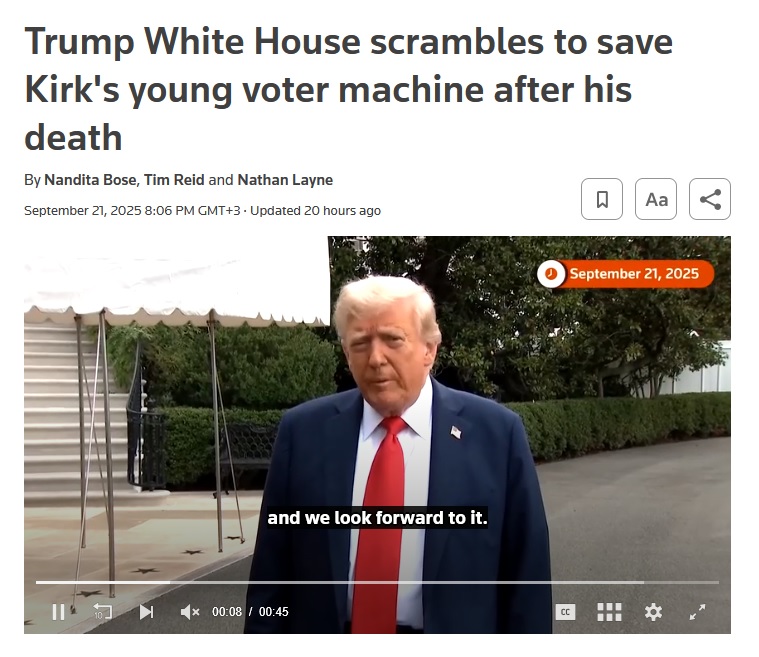Click the article publish date timestamp
Viewport: 759px width, 657px height.
(x=132, y=211)
